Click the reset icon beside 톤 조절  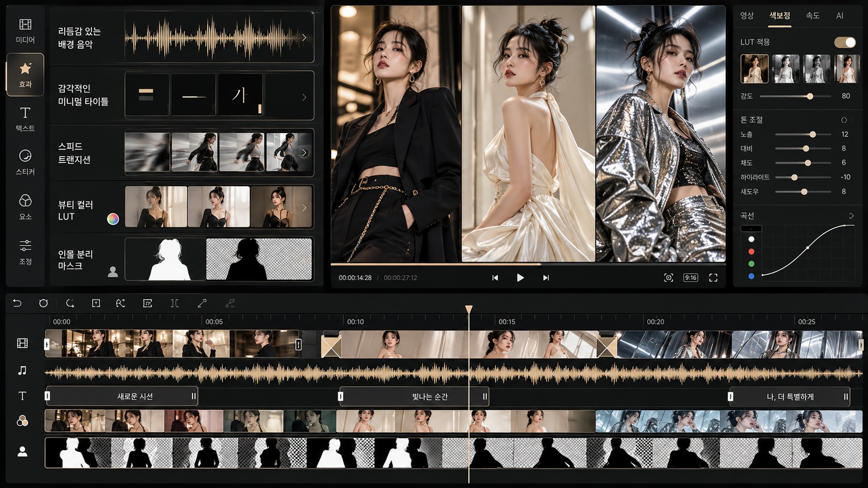point(844,120)
